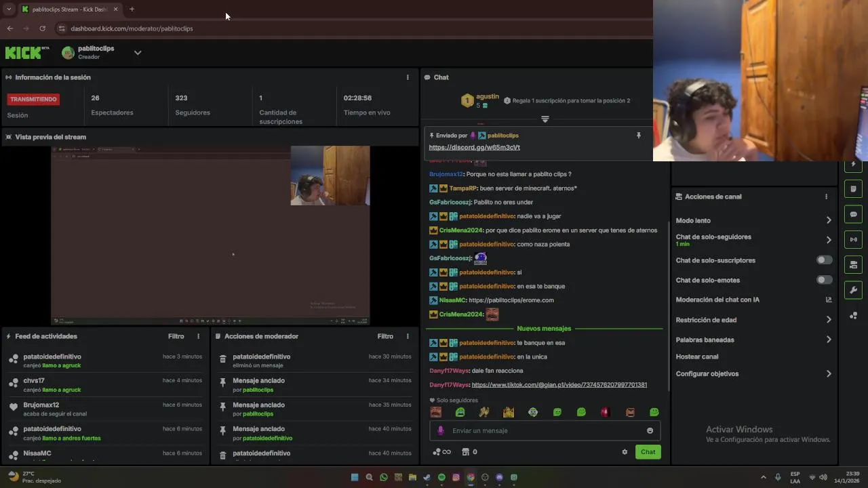Screen dimensions: 868x488
Task: Click the Kick logo
Action: 26,52
